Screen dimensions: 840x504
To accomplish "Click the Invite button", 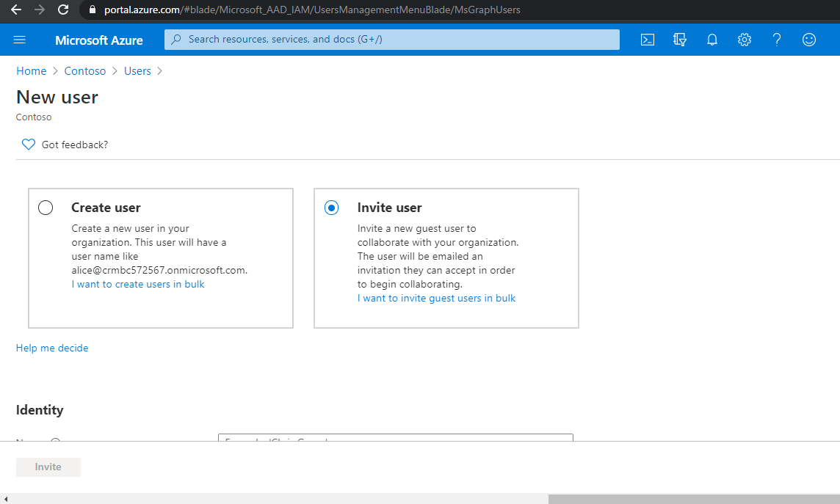I will [48, 467].
